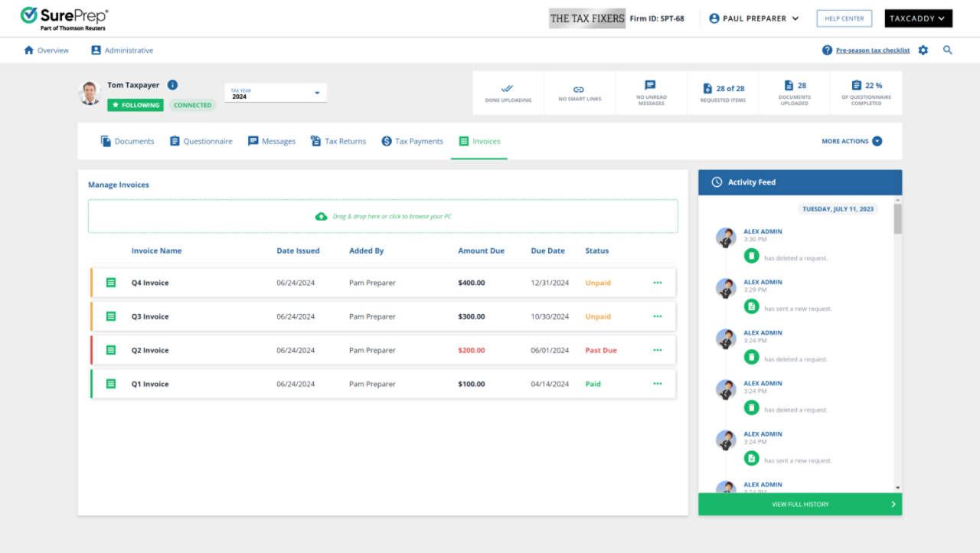Click info icon beside Tom Taxpayer
Screen dimensions: 980x553
point(172,85)
